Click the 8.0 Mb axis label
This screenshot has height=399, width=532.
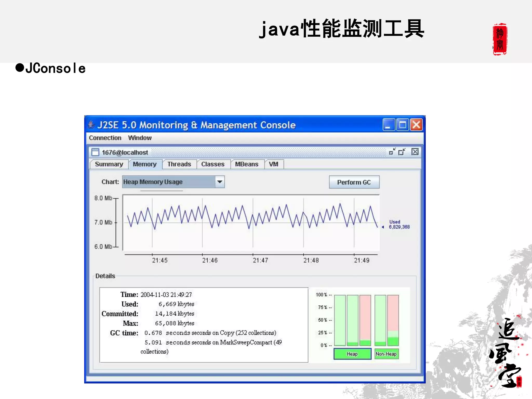tap(103, 198)
